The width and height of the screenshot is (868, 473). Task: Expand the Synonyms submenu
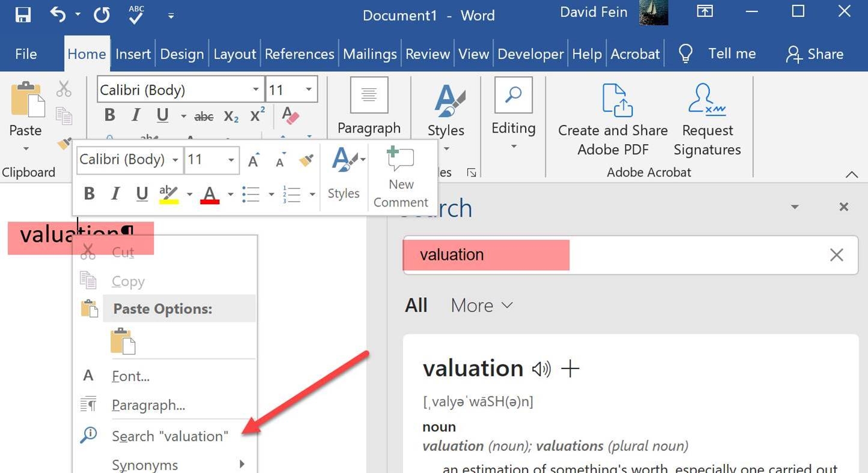tap(144, 463)
